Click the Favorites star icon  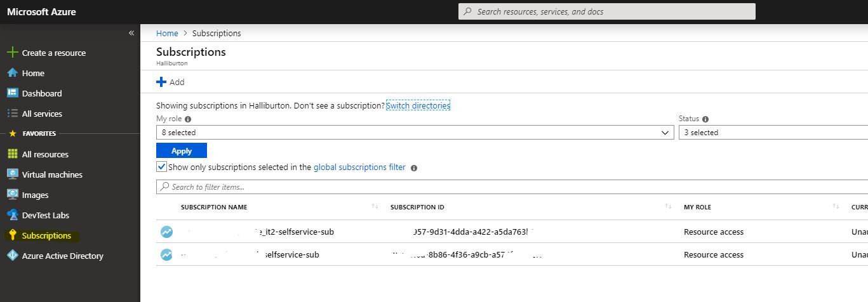(12, 134)
